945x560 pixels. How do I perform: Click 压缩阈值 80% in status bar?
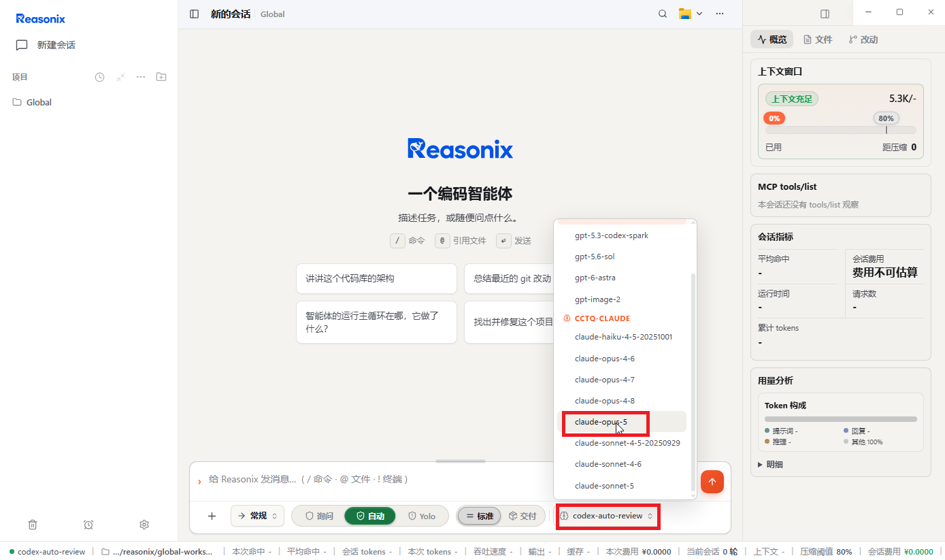pos(826,552)
